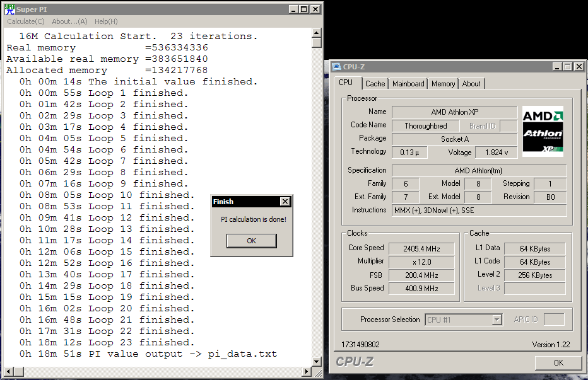Viewport: 588px width, 380px height.
Task: Click the Specification field AMD Athlon(tm)
Action: click(x=479, y=171)
